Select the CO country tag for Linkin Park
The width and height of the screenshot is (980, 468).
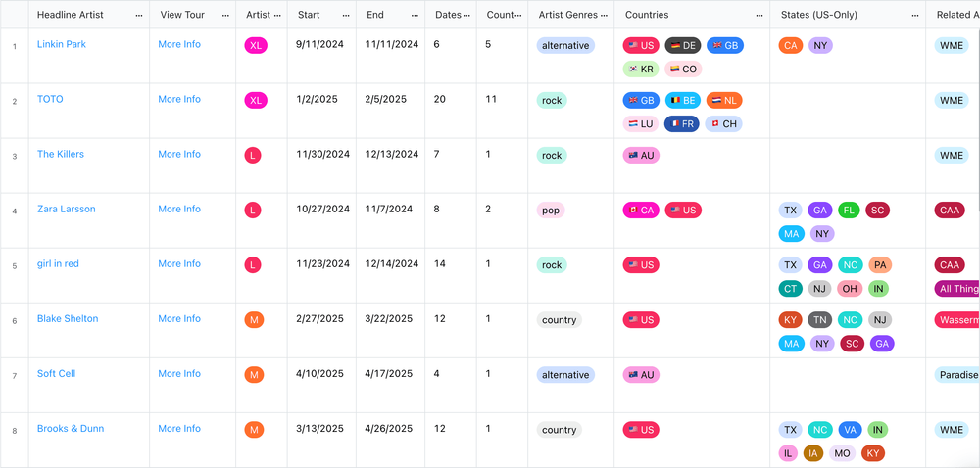click(683, 70)
